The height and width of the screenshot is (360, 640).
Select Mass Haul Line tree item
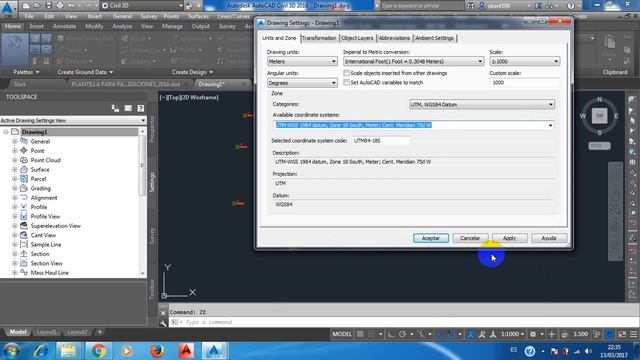(x=49, y=273)
